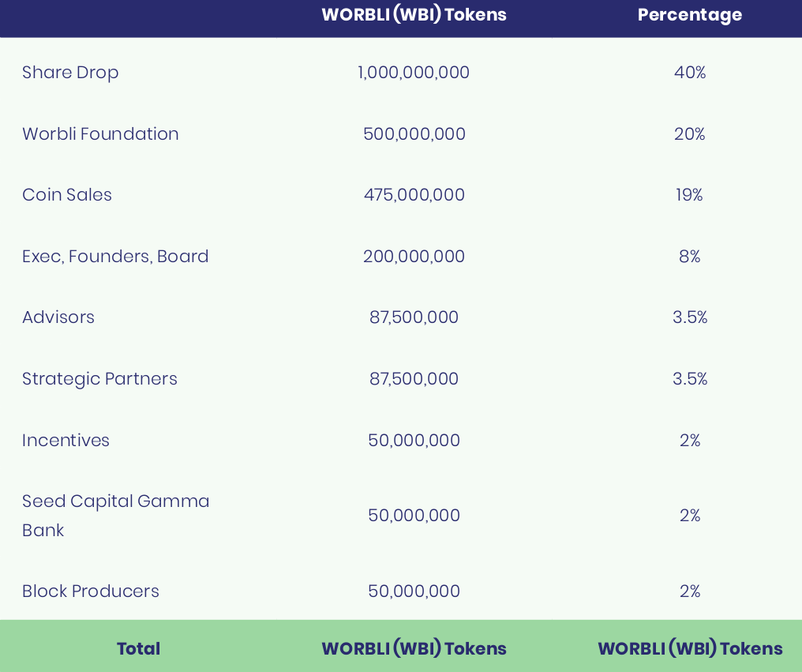Click the "WORBLI (WBI) Tokens" column header

point(414,14)
